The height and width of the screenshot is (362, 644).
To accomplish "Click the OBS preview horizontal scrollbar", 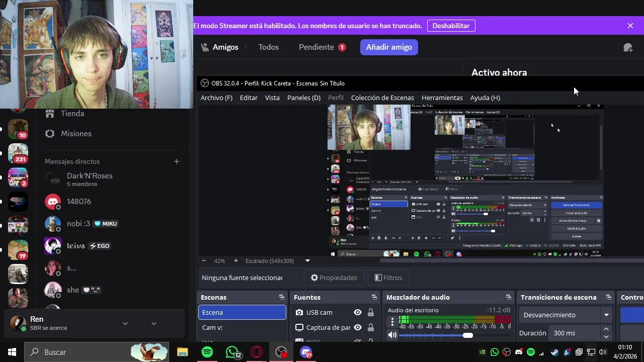I will [512, 260].
